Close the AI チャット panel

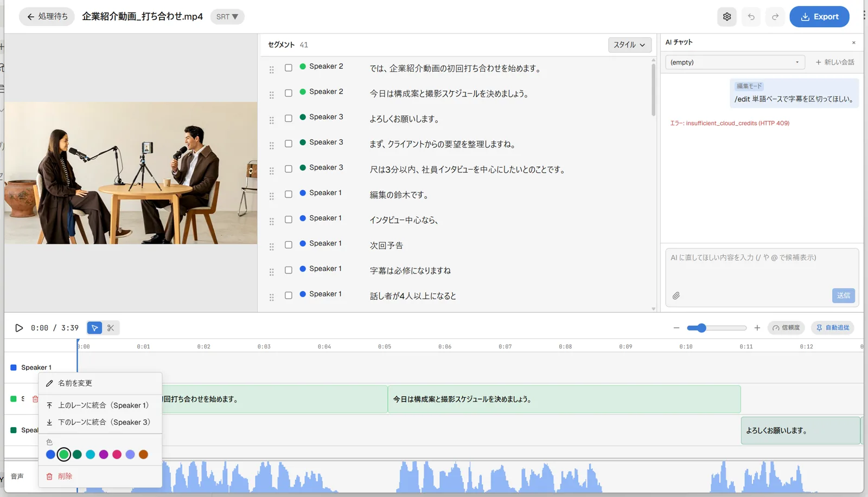[854, 42]
